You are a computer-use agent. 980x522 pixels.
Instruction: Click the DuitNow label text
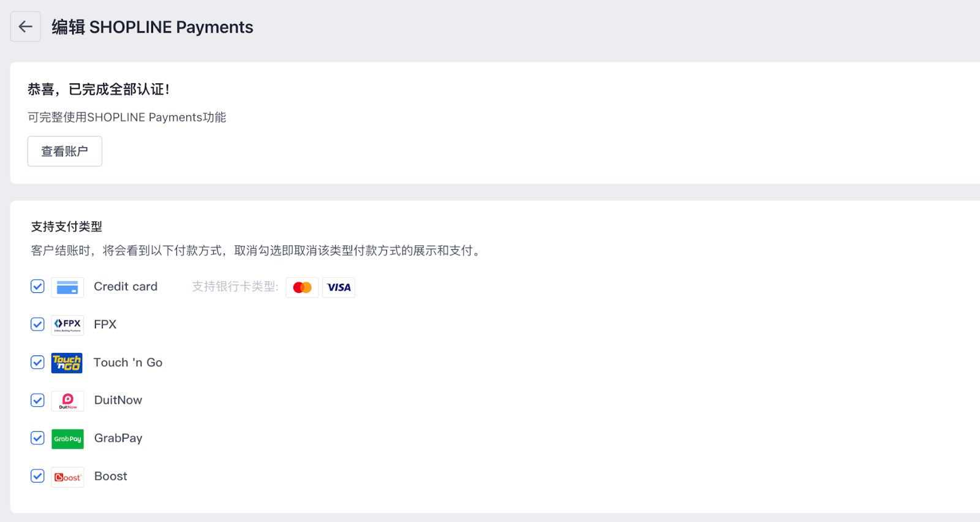click(x=118, y=400)
